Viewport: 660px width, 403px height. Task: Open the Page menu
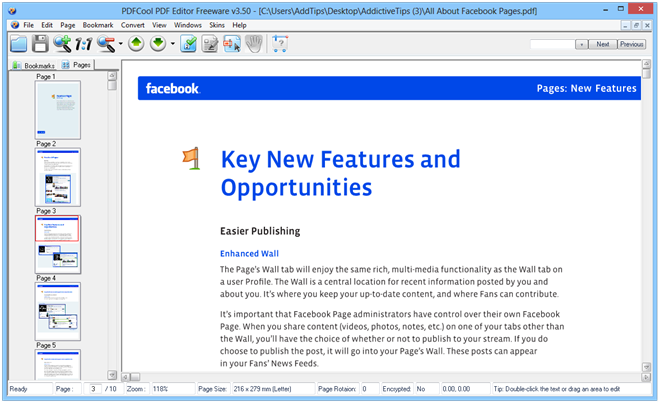tap(67, 25)
